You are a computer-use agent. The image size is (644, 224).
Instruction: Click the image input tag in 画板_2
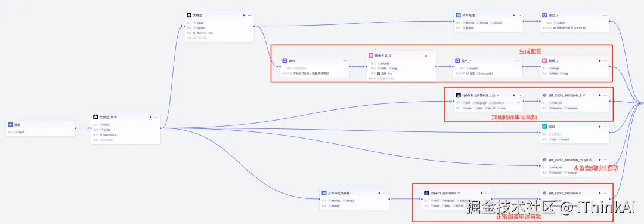pos(553,69)
